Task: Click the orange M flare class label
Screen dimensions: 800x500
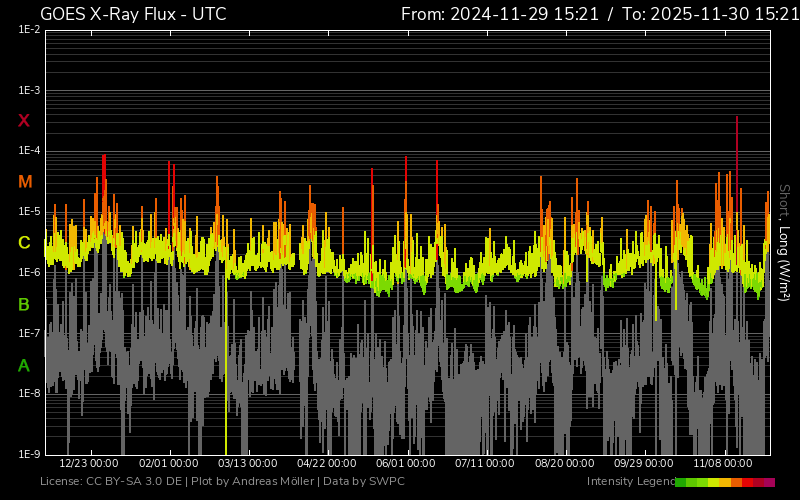Action: [x=25, y=182]
